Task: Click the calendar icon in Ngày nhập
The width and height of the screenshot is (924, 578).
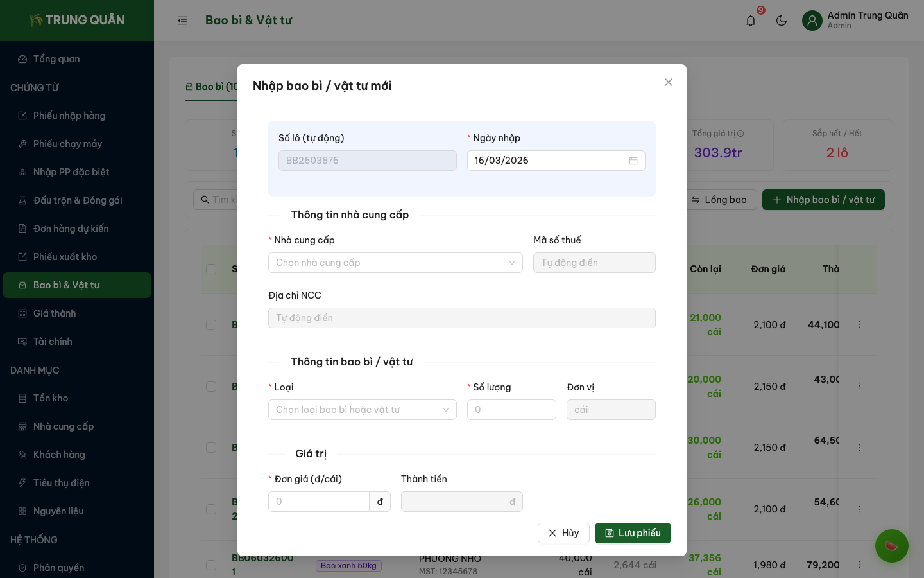Action: tap(633, 161)
